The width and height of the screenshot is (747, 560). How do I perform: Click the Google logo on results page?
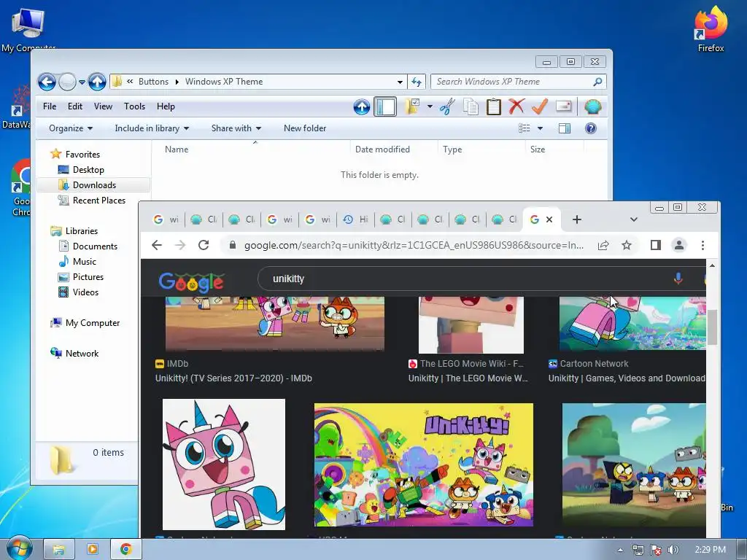[192, 282]
